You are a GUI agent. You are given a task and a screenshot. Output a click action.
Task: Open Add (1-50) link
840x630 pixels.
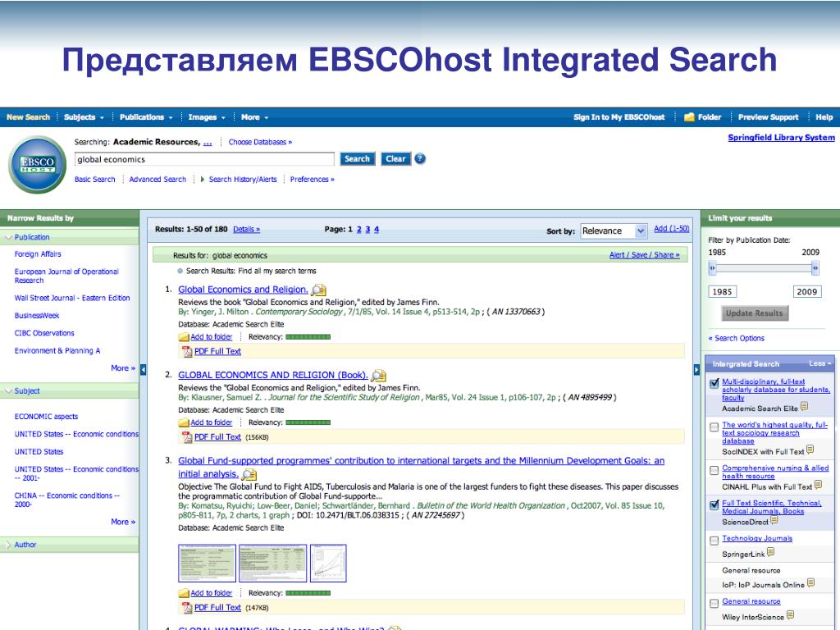[x=671, y=229]
